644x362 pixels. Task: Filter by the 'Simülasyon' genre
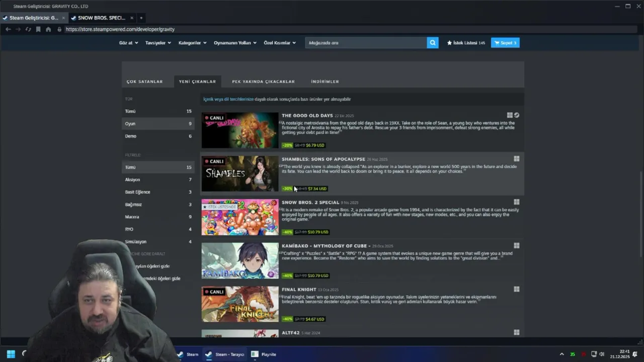click(158, 242)
